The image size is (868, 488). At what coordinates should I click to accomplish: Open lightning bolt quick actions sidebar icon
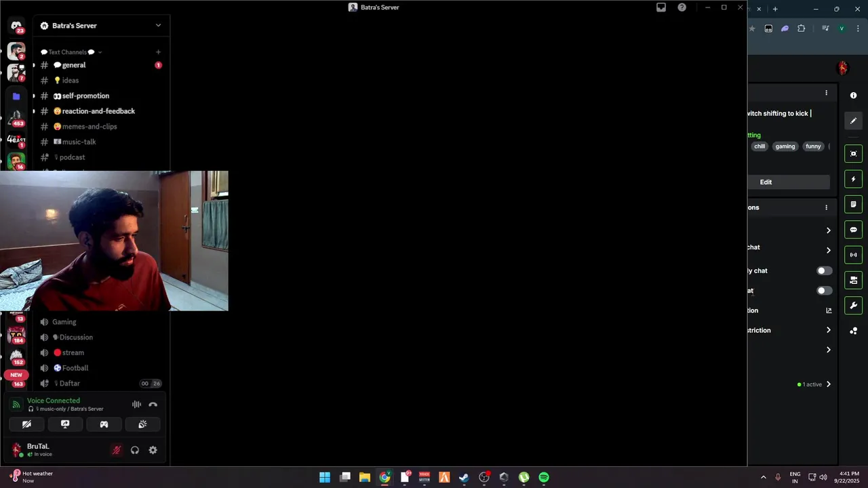pos(854,179)
